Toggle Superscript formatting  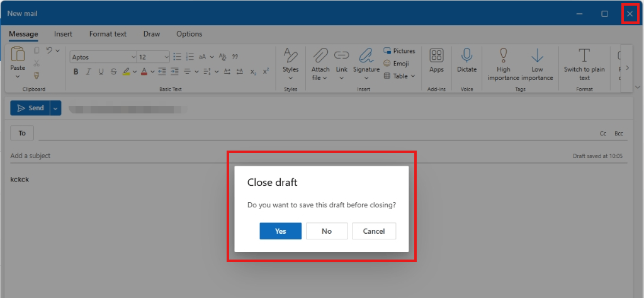pyautogui.click(x=266, y=71)
